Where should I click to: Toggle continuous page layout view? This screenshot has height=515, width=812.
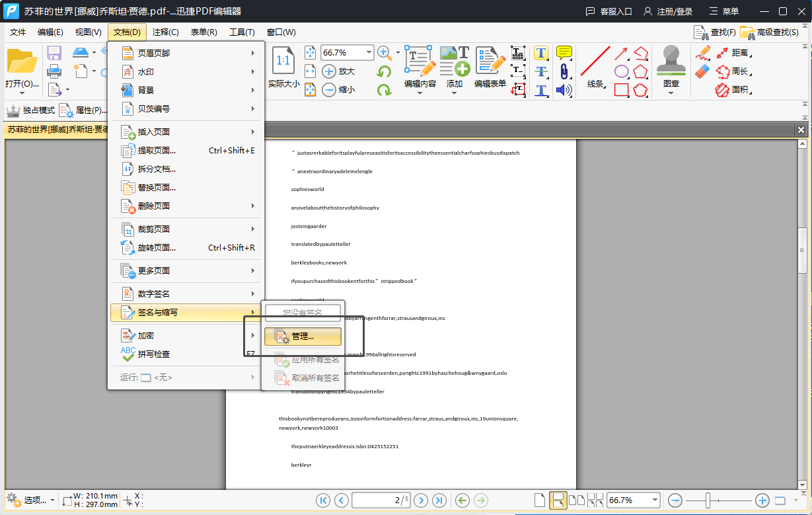[x=558, y=500]
